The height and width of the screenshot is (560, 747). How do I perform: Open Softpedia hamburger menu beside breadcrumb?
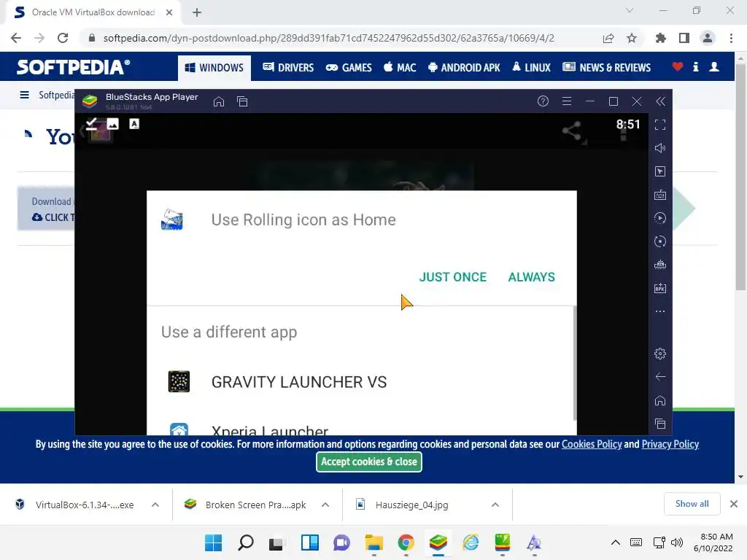(x=24, y=95)
